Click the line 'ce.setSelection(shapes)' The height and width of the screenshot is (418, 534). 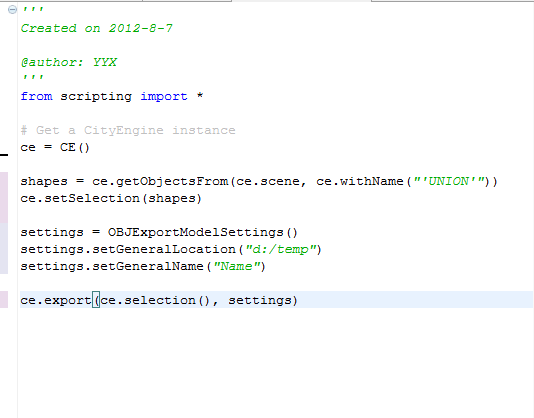(x=111, y=199)
